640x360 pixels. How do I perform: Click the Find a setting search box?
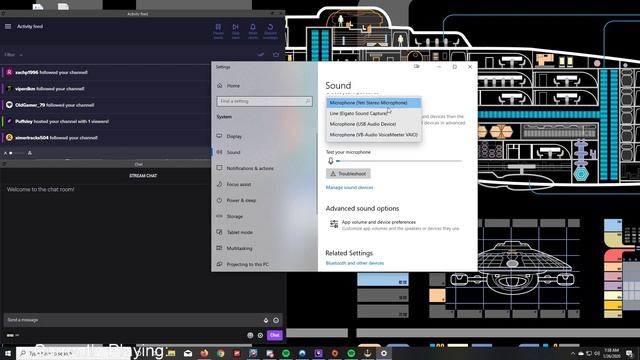pos(264,101)
